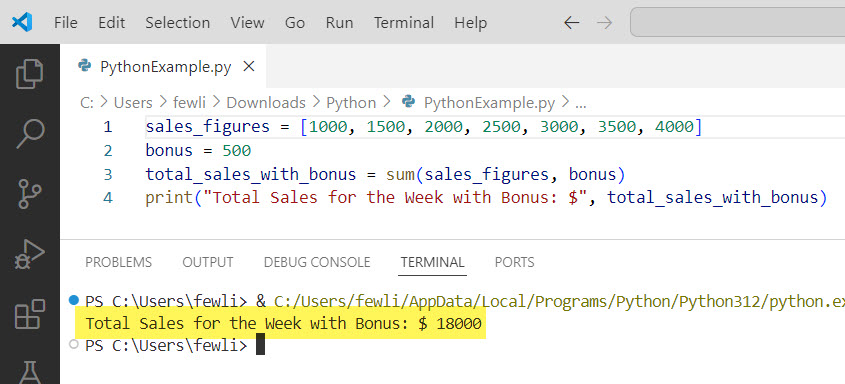Open the Edit menu

(112, 23)
